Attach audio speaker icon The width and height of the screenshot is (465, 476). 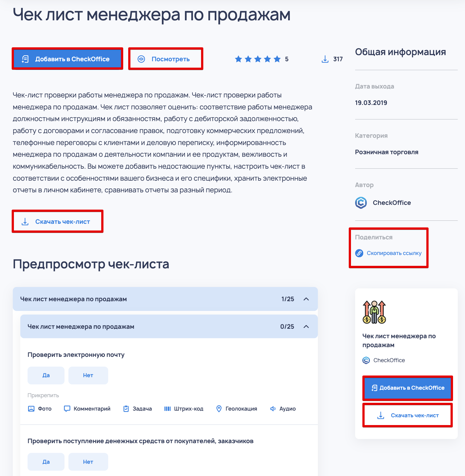click(x=273, y=409)
